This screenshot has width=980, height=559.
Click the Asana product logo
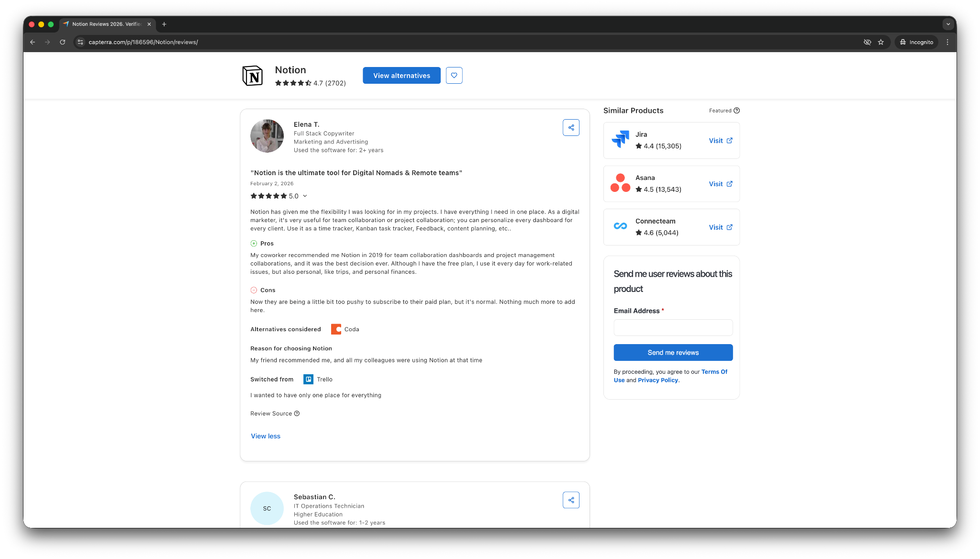point(620,183)
